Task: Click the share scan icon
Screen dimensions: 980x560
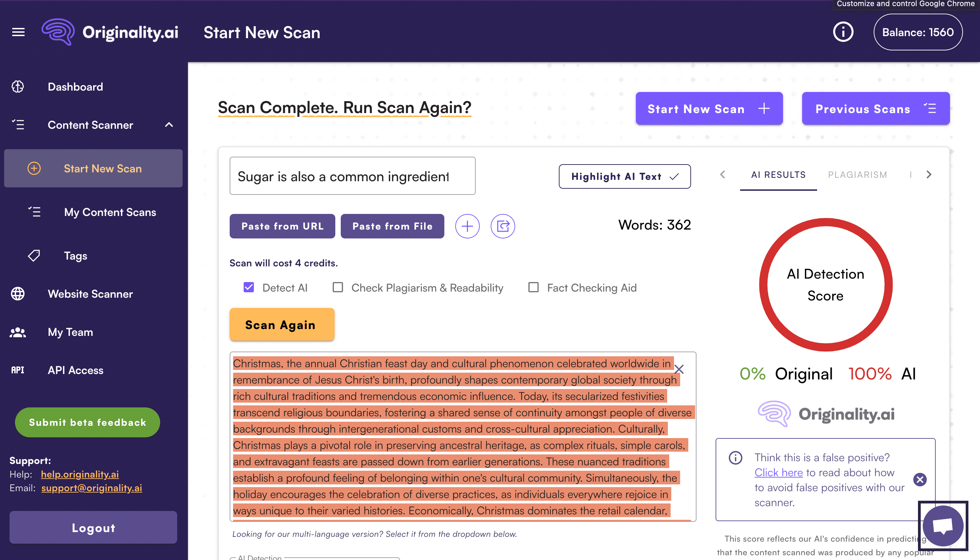Action: (x=503, y=226)
